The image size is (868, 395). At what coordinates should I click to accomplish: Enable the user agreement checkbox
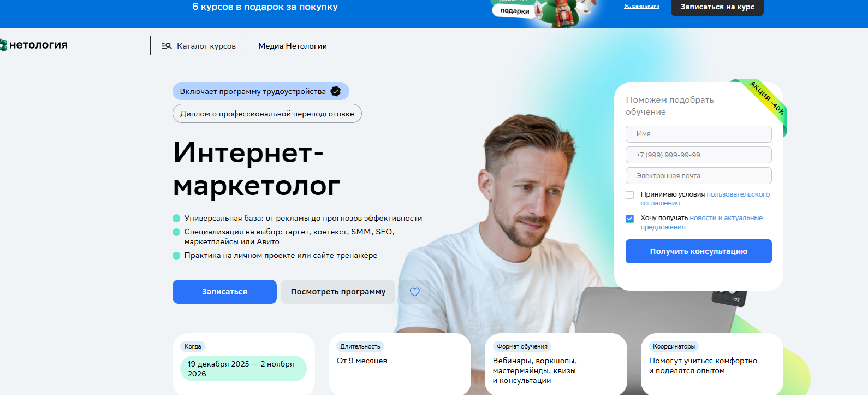click(x=629, y=195)
